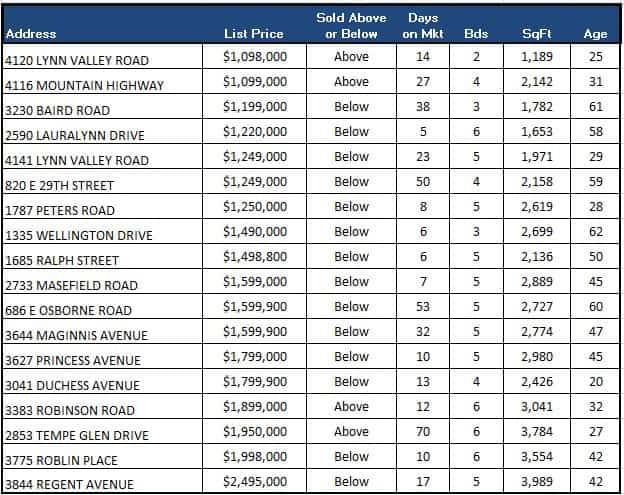Image resolution: width=624 pixels, height=495 pixels.
Task: Click the 3230 BAIRD ROAD address
Action: click(57, 110)
